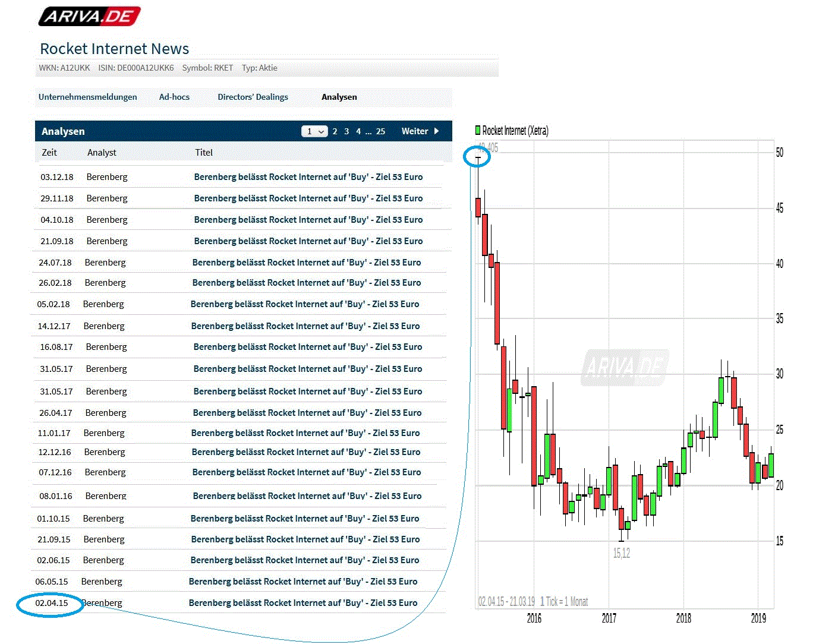The height and width of the screenshot is (644, 838).
Task: Click the green legend square for Rocket Internet (Xetra)
Action: (x=477, y=130)
